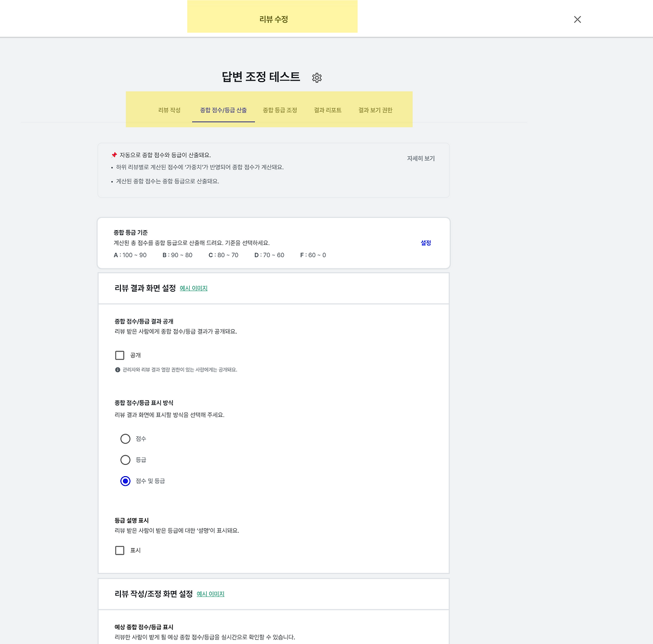Open the 결과 보기 권한 tab
Image resolution: width=653 pixels, height=644 pixels.
click(x=375, y=110)
